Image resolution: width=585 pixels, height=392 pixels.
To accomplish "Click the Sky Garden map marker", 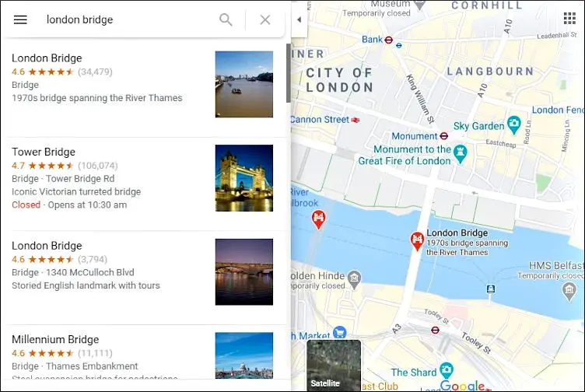I will pyautogui.click(x=514, y=126).
